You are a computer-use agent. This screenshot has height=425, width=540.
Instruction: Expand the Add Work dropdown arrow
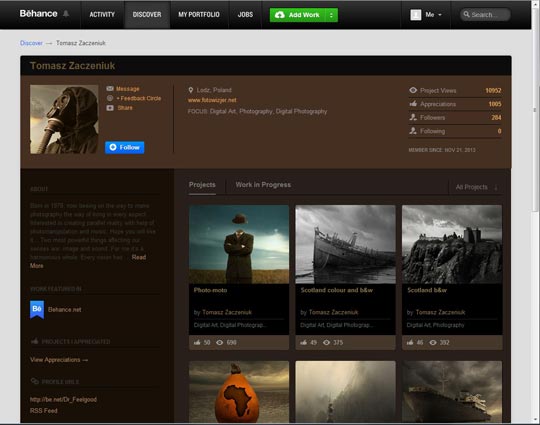[x=331, y=15]
